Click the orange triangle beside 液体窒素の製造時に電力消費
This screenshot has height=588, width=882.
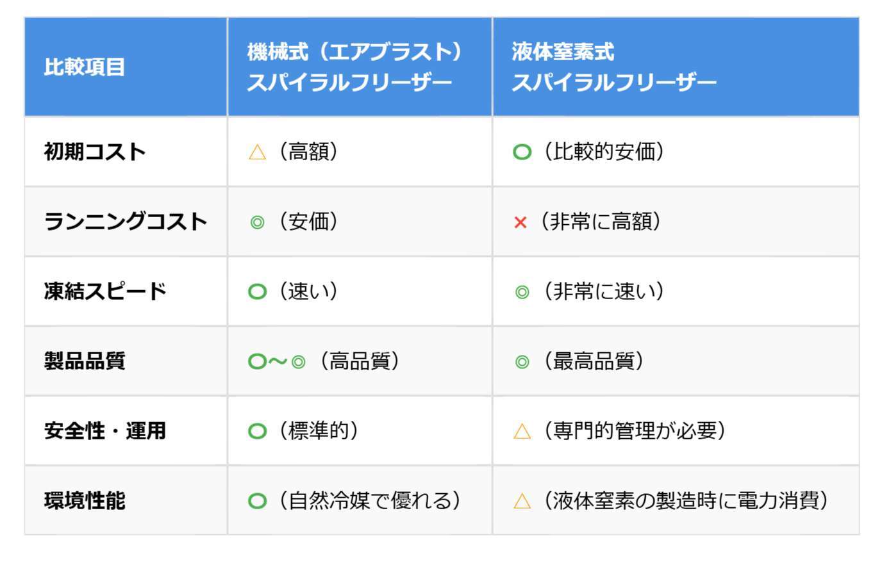click(522, 501)
